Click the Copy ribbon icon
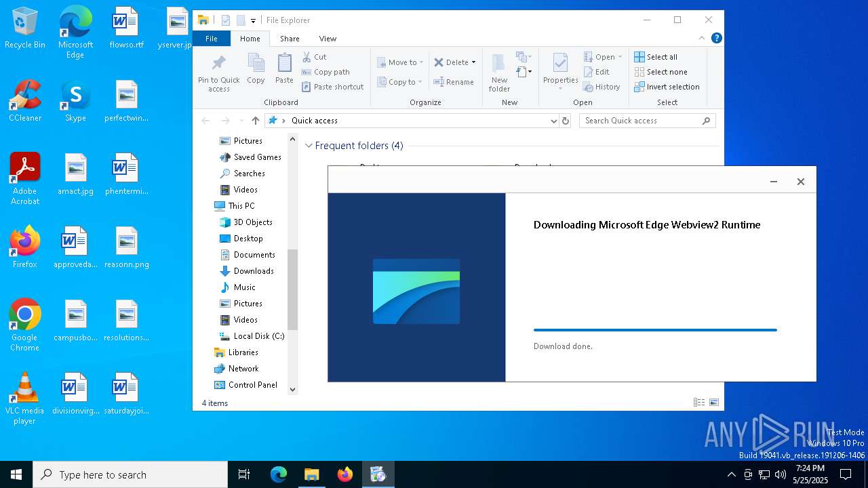The width and height of the screenshot is (868, 488). [256, 69]
